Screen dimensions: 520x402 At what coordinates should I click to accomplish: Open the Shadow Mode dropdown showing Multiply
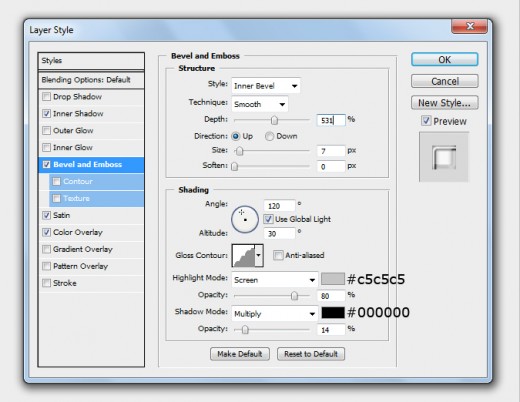click(274, 314)
